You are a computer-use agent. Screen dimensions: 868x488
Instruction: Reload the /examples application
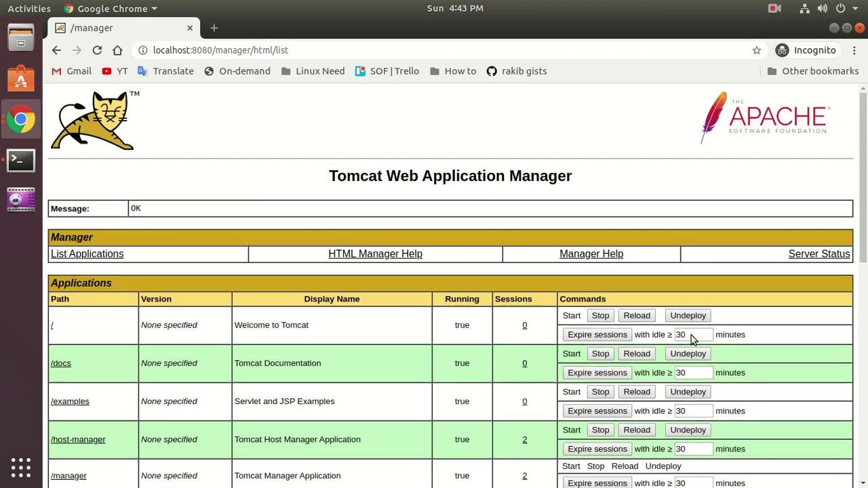click(637, 392)
